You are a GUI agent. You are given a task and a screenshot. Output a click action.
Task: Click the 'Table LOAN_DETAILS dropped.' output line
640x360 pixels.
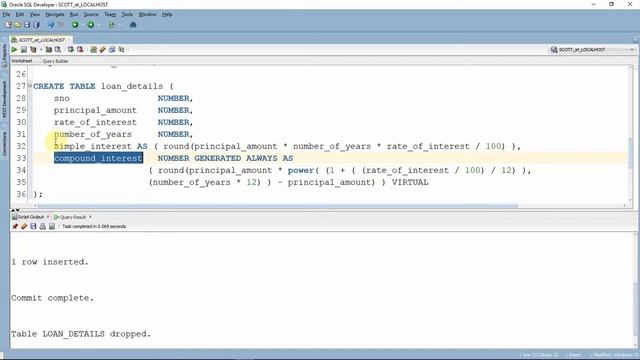point(81,334)
